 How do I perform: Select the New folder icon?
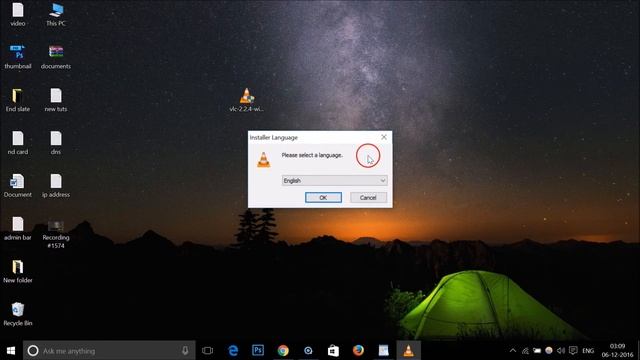pyautogui.click(x=18, y=271)
